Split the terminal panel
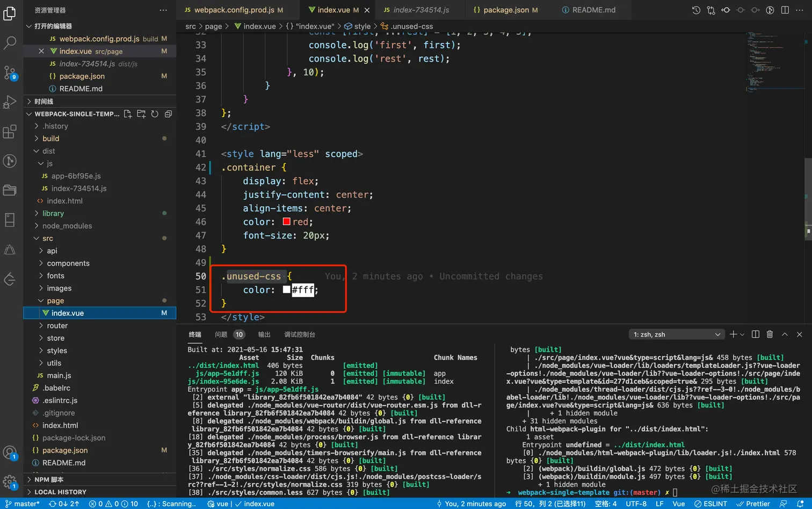The height and width of the screenshot is (509, 812). click(x=756, y=335)
